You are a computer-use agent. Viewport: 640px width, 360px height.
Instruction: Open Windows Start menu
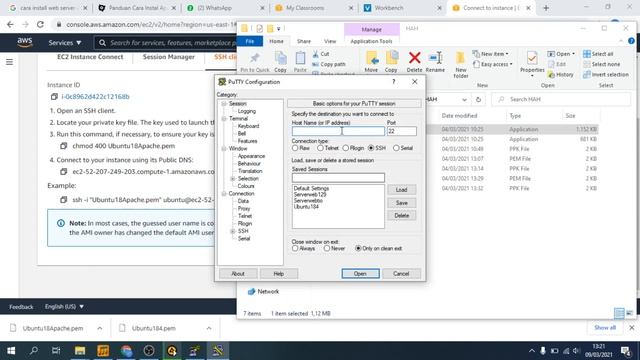coord(11,351)
